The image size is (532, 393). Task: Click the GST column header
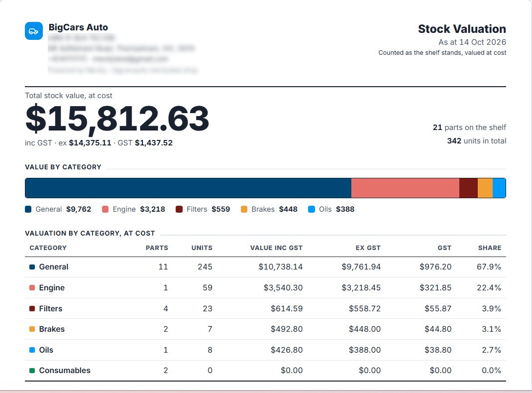pyautogui.click(x=444, y=248)
